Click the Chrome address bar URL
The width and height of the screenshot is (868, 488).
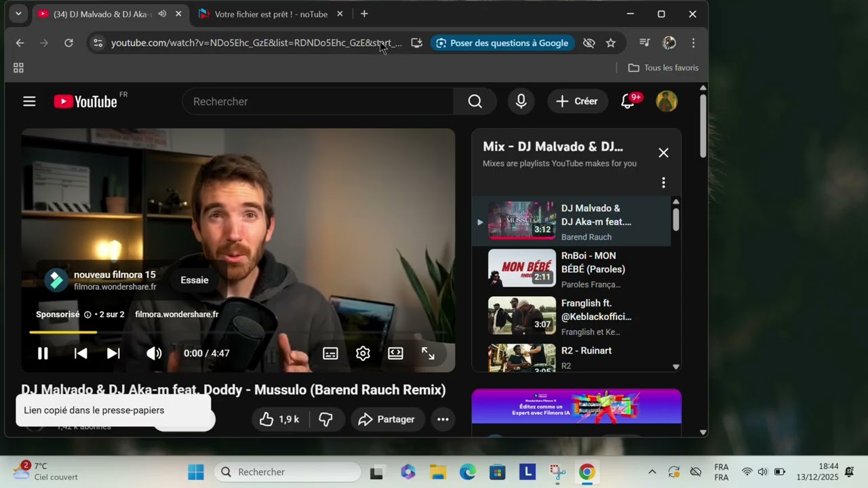256,43
